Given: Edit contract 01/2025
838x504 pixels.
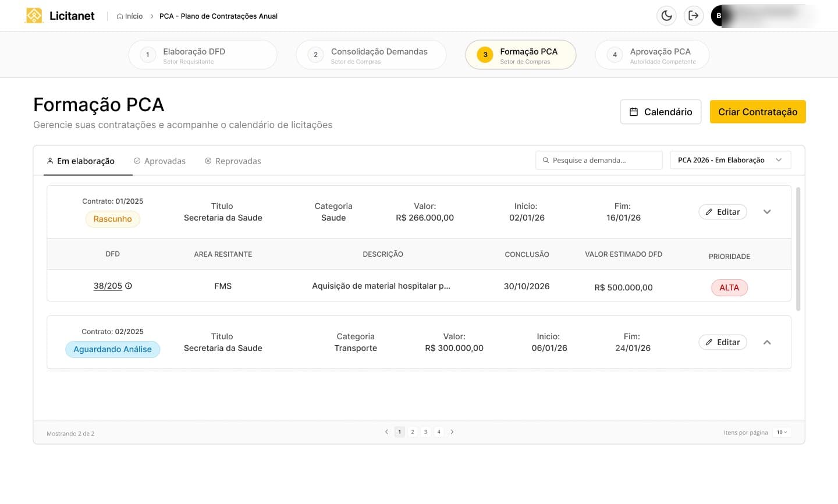Looking at the screenshot, I should pyautogui.click(x=723, y=212).
